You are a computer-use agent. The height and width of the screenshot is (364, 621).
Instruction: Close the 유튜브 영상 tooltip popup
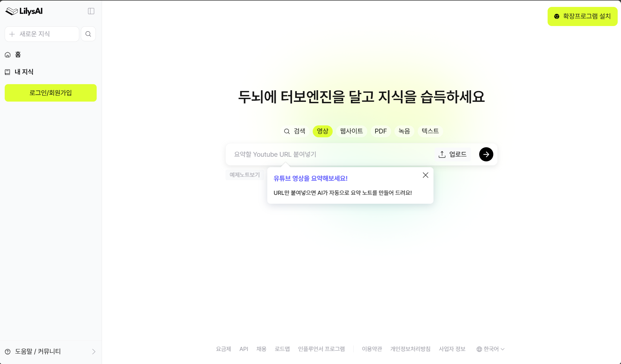[x=425, y=175]
